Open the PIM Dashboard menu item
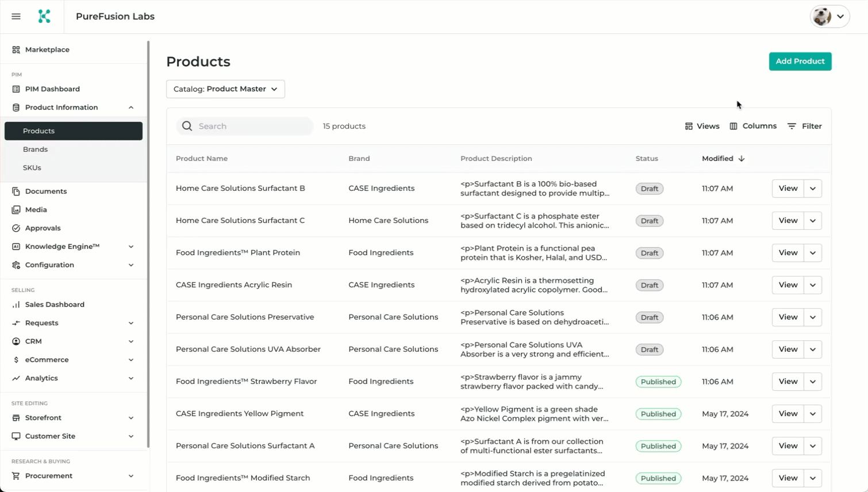The width and height of the screenshot is (868, 492). (74, 89)
